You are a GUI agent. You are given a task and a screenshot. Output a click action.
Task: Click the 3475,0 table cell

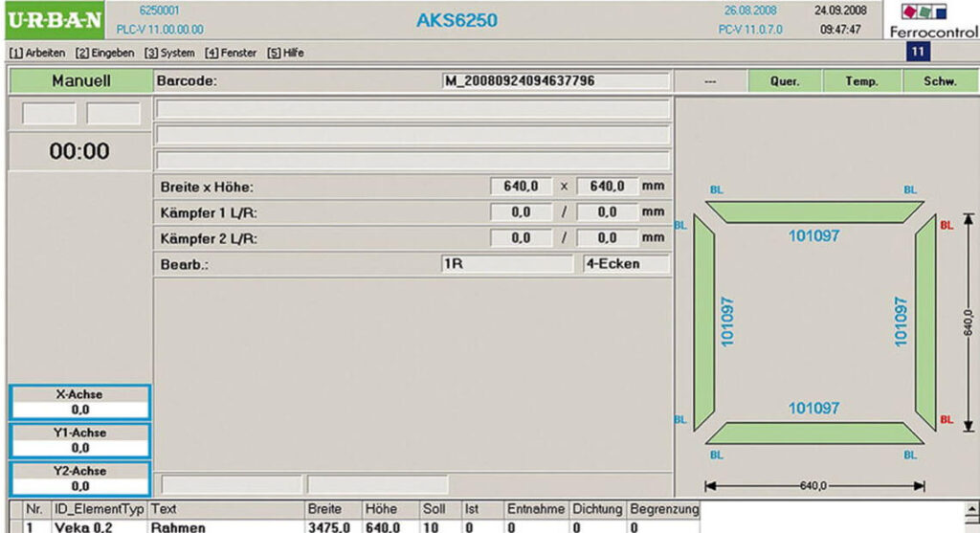tap(333, 526)
